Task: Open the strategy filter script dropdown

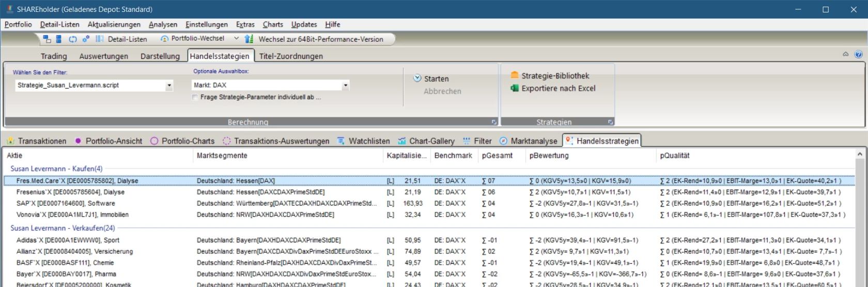Action: [169, 85]
